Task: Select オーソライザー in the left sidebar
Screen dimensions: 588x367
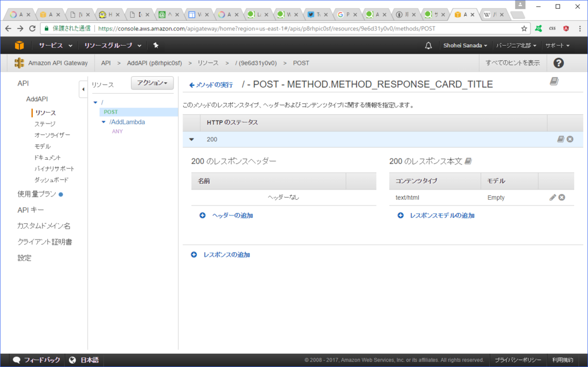Action: point(52,135)
